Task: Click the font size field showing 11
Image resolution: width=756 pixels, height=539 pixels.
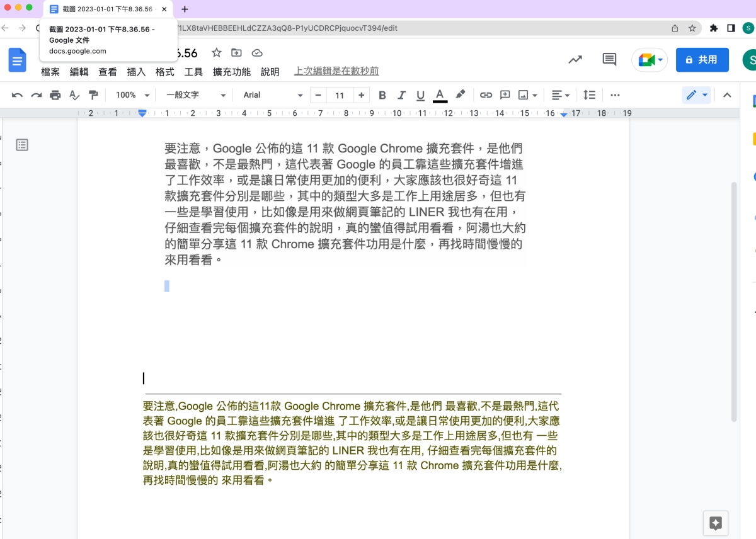Action: tap(340, 95)
